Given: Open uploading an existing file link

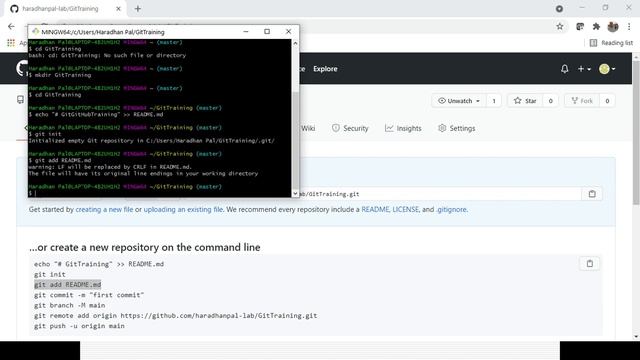Looking at the screenshot, I should [183, 209].
